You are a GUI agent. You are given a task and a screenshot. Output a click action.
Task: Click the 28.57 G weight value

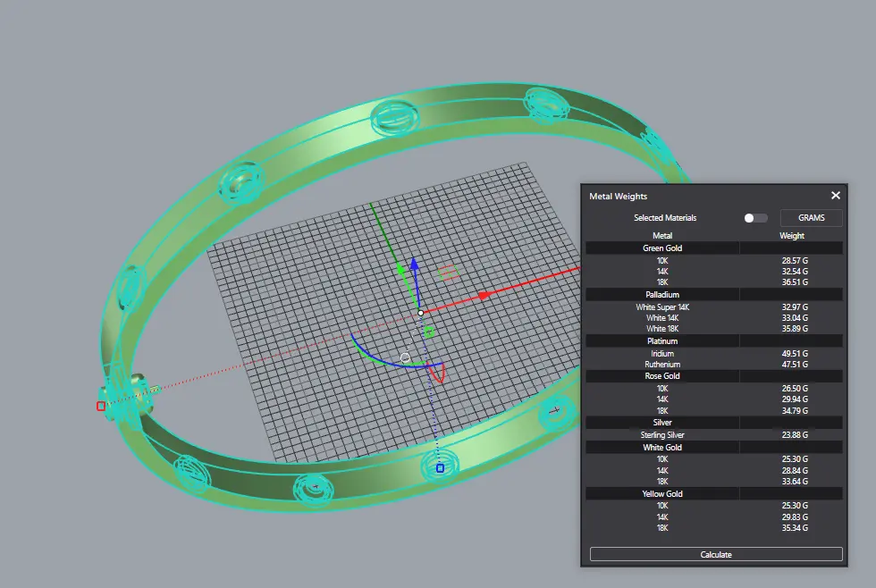coord(795,261)
